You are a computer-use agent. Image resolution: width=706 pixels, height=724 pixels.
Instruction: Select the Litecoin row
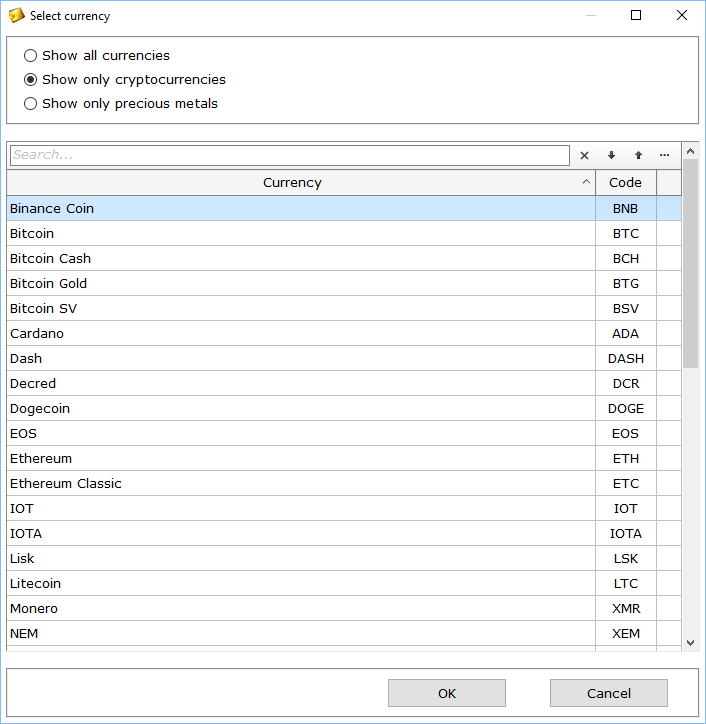tap(344, 583)
